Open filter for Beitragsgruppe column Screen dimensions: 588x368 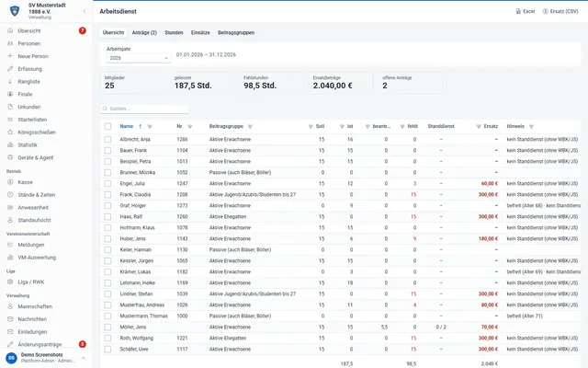click(250, 127)
